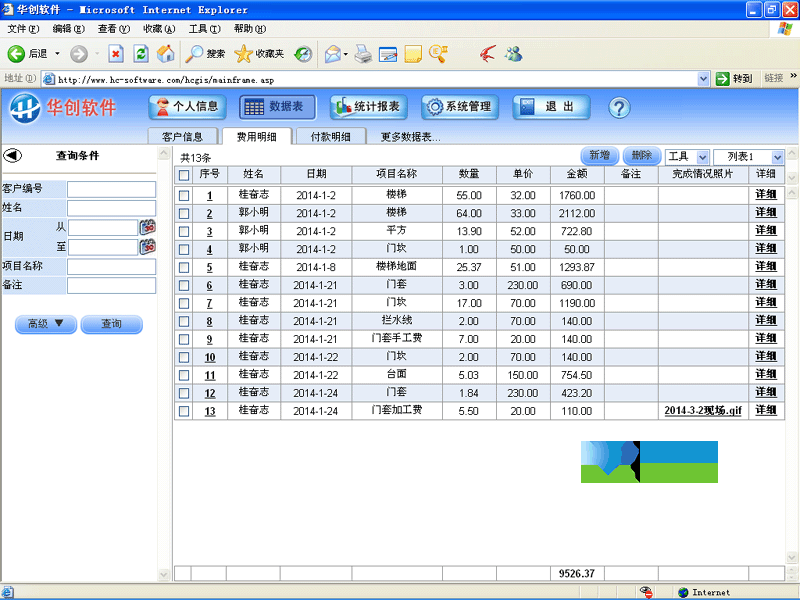Open the 2014-3-2现场.gif attachment link

(703, 411)
